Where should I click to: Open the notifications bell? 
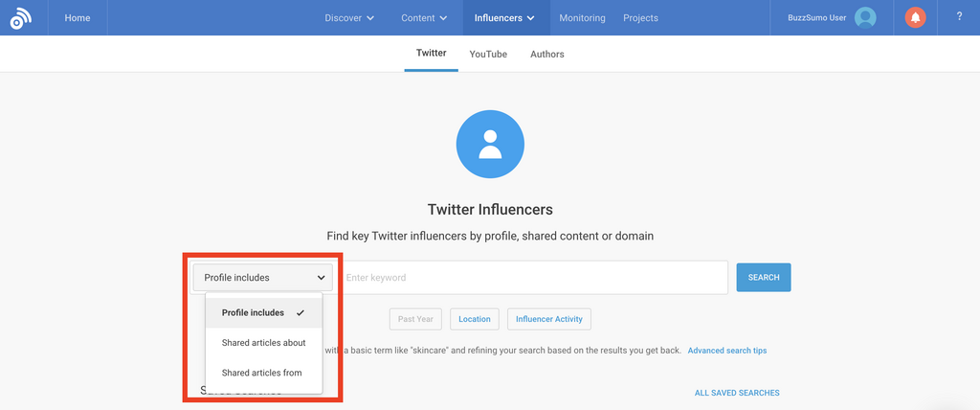(x=916, y=17)
